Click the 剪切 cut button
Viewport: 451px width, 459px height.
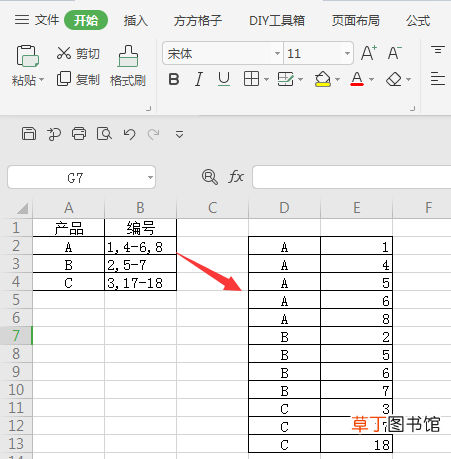point(78,53)
